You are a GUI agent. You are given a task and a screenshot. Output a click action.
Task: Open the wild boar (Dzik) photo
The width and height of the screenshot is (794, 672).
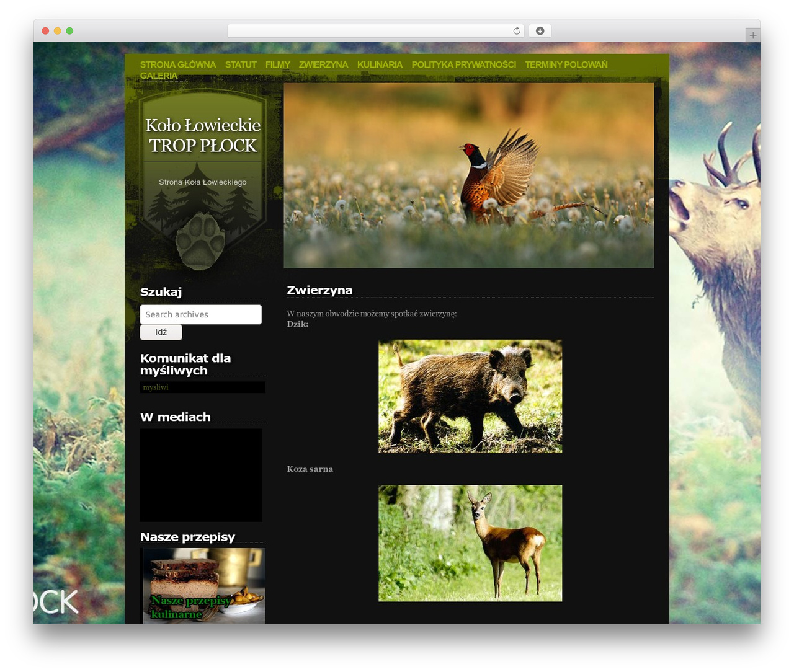tap(470, 396)
